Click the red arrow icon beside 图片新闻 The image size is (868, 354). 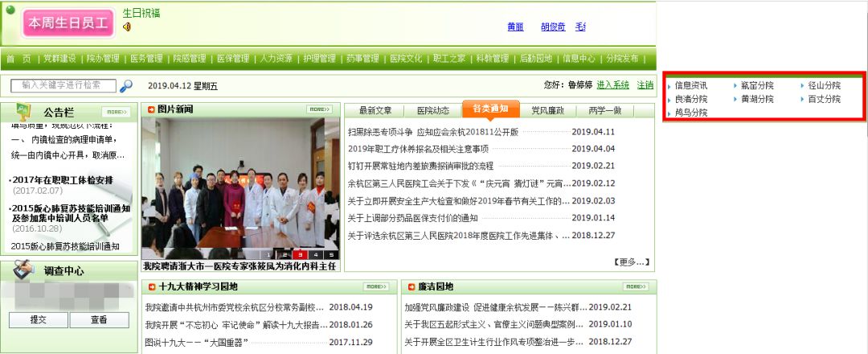151,109
